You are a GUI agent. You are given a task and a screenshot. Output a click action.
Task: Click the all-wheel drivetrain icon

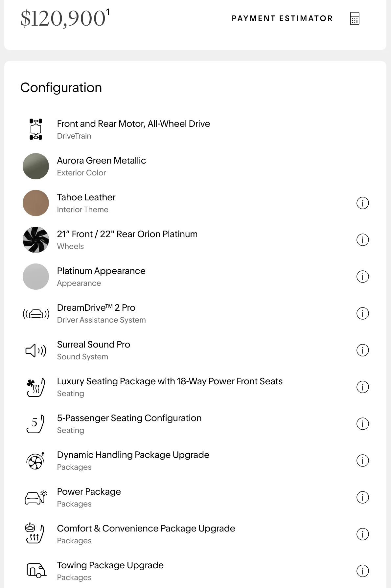pos(36,129)
